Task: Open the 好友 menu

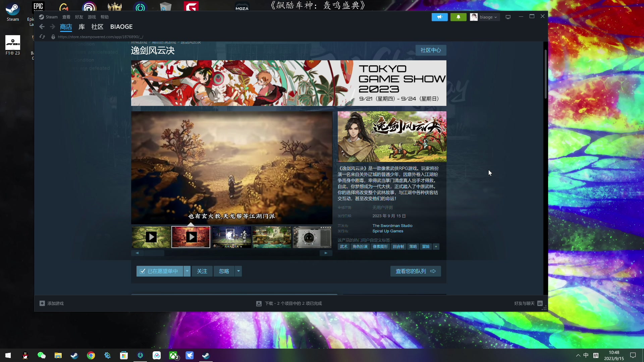Action: (79, 17)
